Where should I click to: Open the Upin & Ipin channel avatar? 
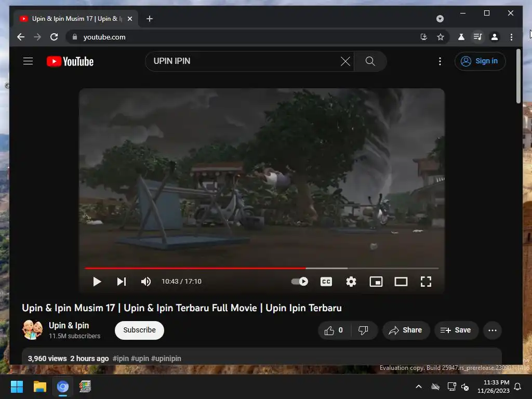33,330
